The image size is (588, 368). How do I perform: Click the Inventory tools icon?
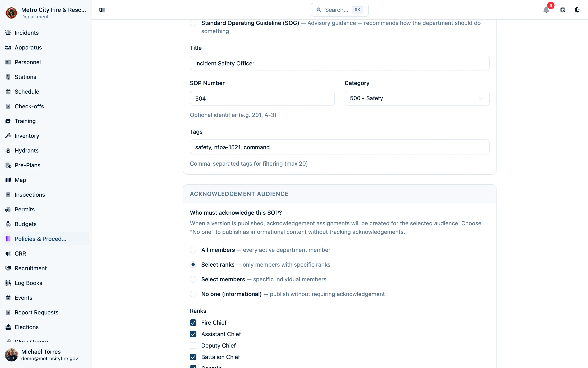8,136
